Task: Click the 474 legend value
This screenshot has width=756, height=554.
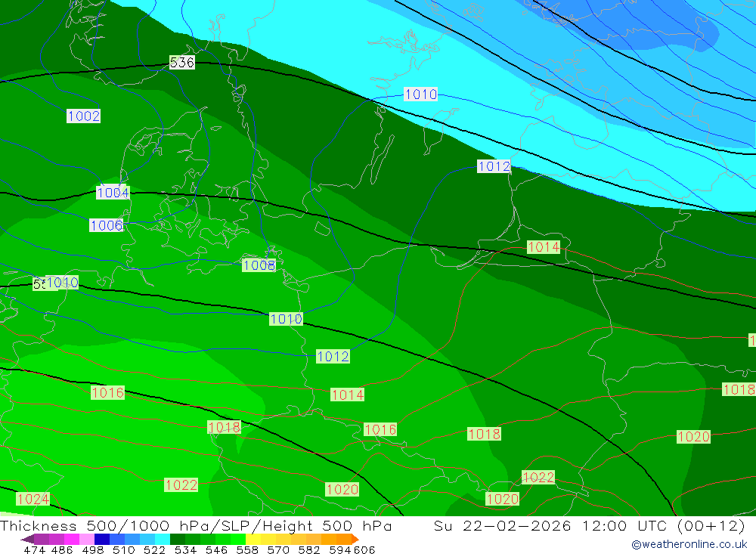Action: tap(35, 550)
